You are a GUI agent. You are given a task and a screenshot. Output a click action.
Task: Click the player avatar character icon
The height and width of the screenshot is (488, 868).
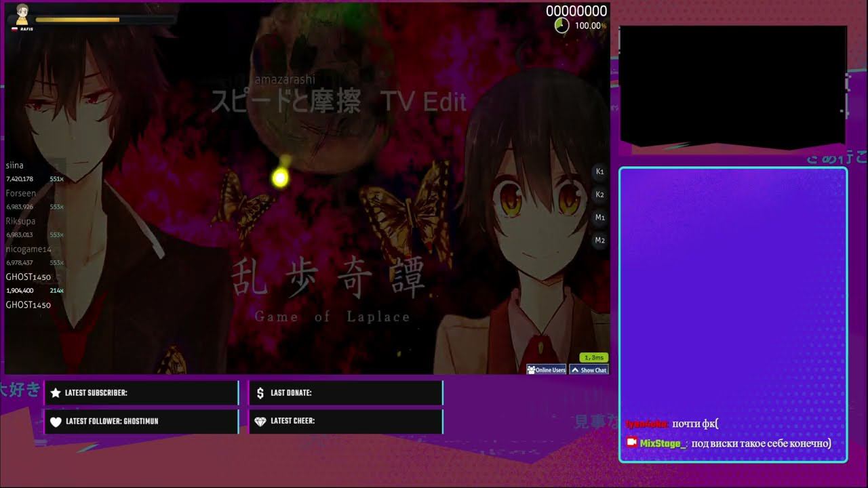[x=22, y=14]
